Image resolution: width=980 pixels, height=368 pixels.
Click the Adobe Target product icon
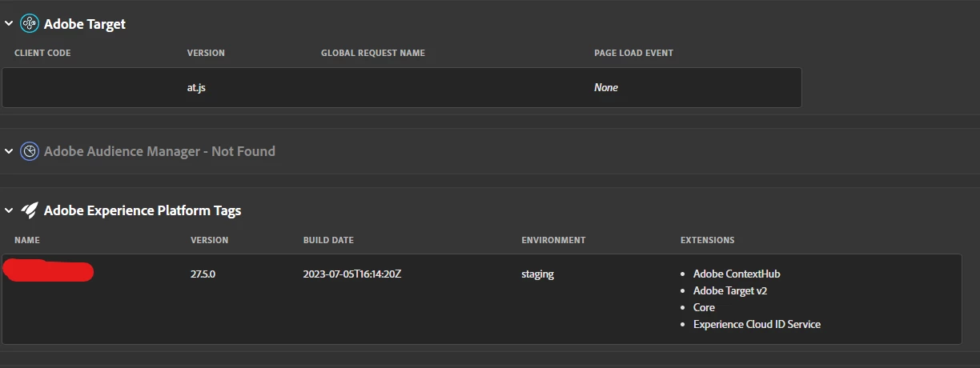pos(30,24)
